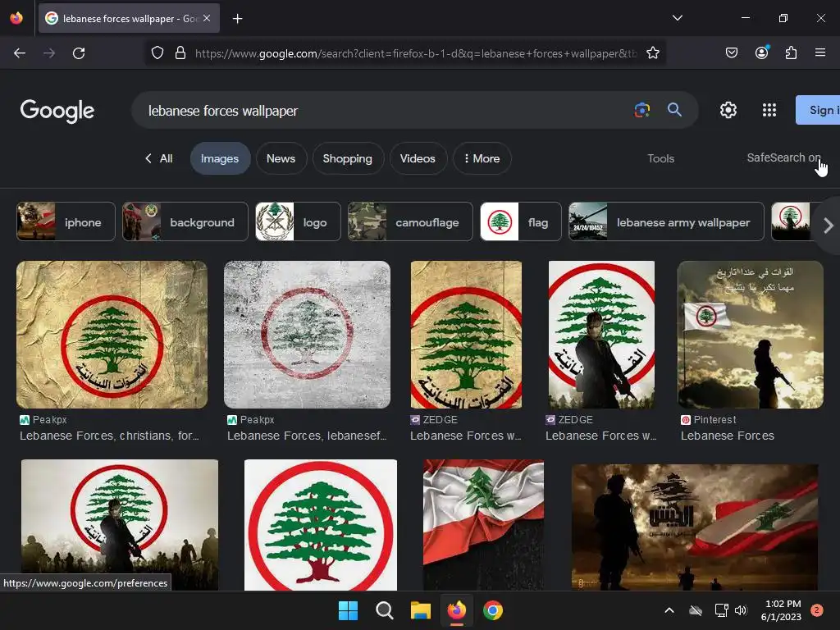This screenshot has width=840, height=630.
Task: Open the notification badge showing 2
Action: (817, 610)
